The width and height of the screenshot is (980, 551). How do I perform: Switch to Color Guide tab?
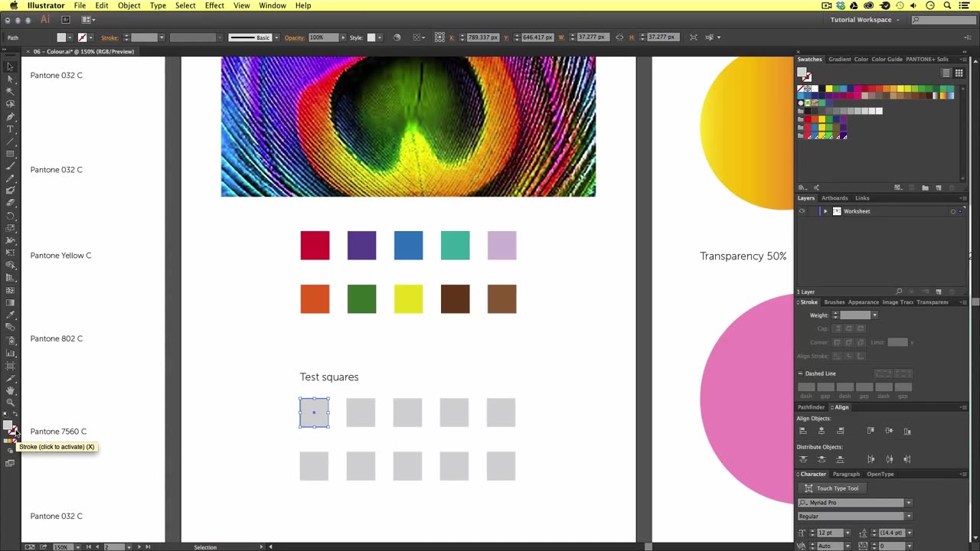click(x=887, y=59)
